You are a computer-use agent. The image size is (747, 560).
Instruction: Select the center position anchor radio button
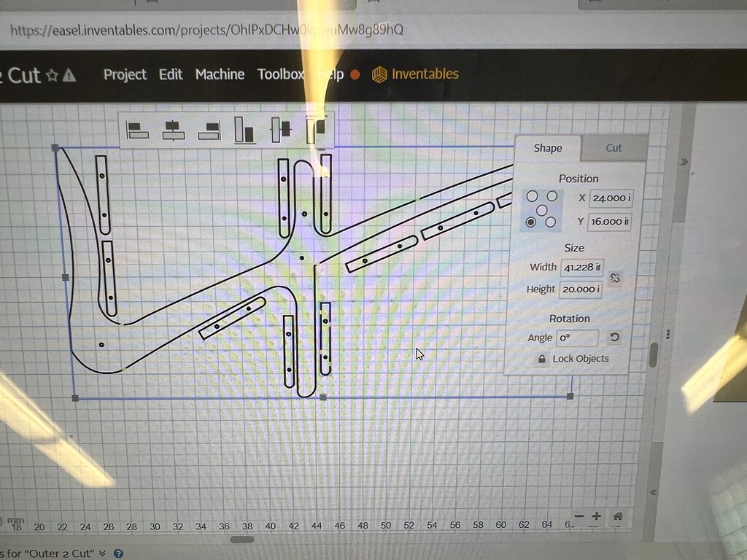542,209
